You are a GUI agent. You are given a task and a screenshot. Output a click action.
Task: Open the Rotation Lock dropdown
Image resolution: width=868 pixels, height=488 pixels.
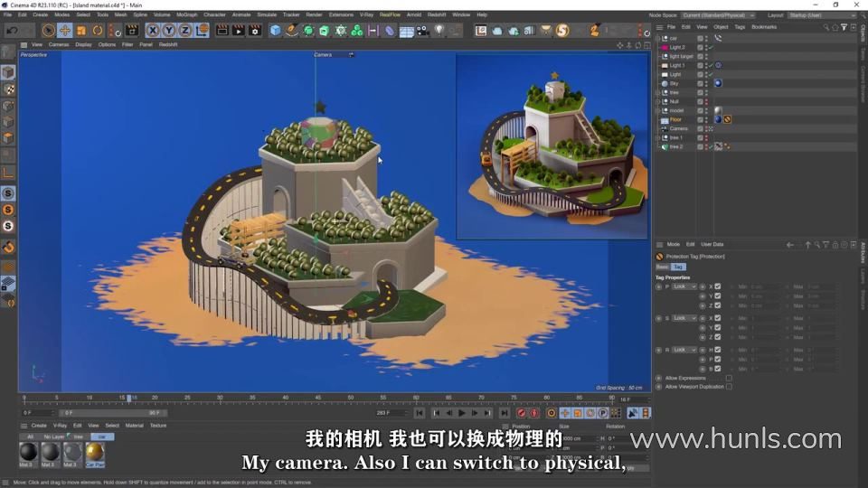coord(684,350)
